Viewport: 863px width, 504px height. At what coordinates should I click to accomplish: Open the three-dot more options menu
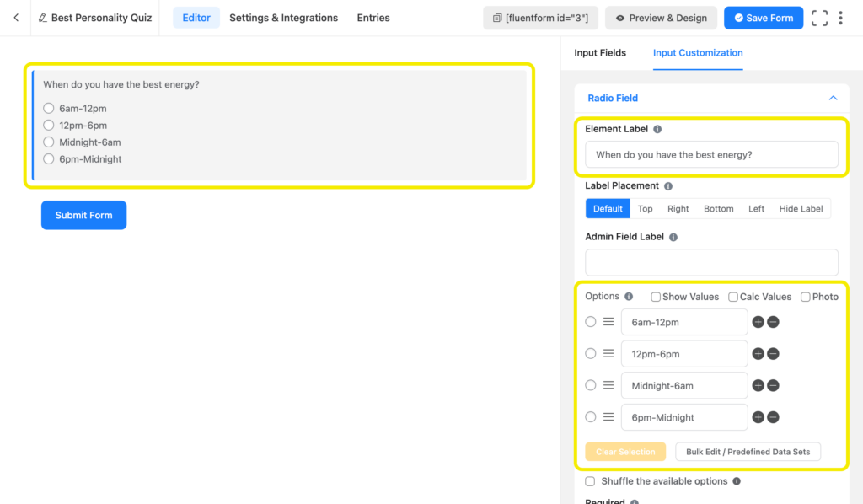click(840, 18)
